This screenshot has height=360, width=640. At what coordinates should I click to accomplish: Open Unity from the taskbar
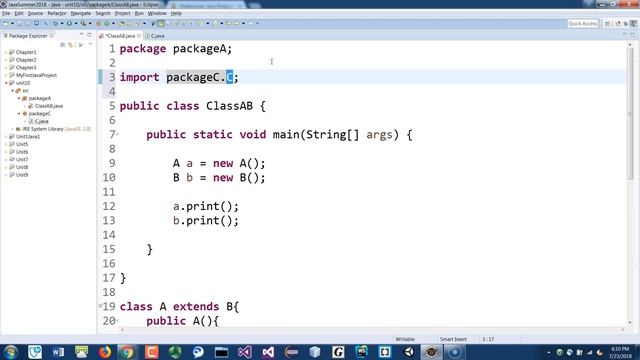point(408,352)
